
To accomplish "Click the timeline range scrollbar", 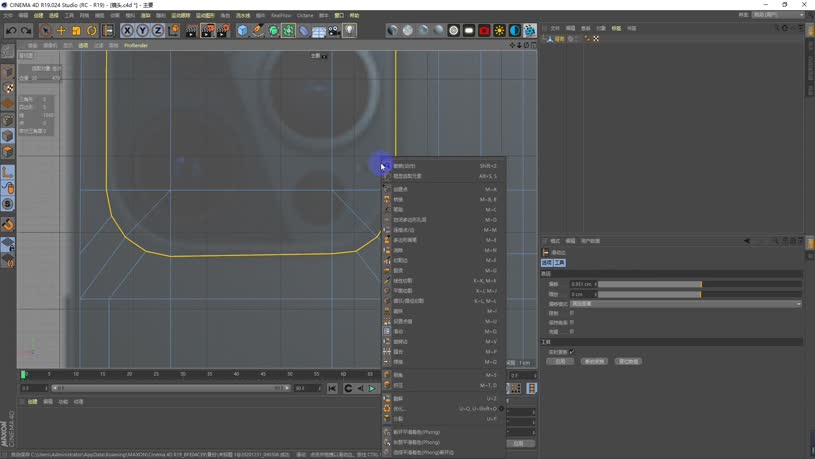I will click(x=170, y=388).
